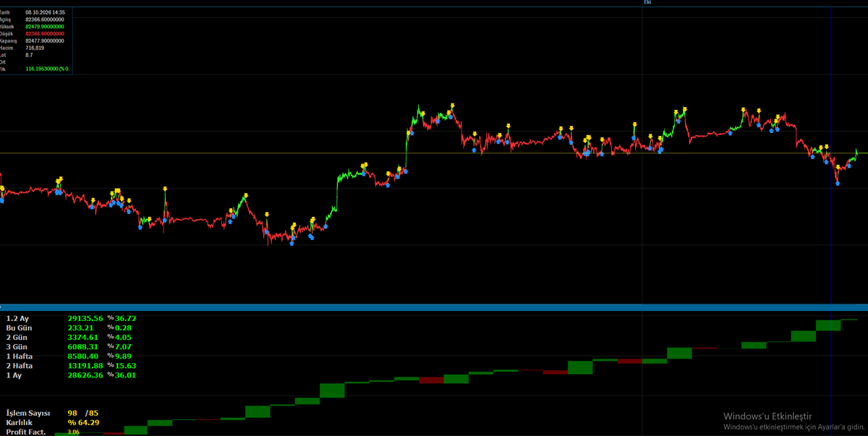Select the percentage "%7.07"

119,346
